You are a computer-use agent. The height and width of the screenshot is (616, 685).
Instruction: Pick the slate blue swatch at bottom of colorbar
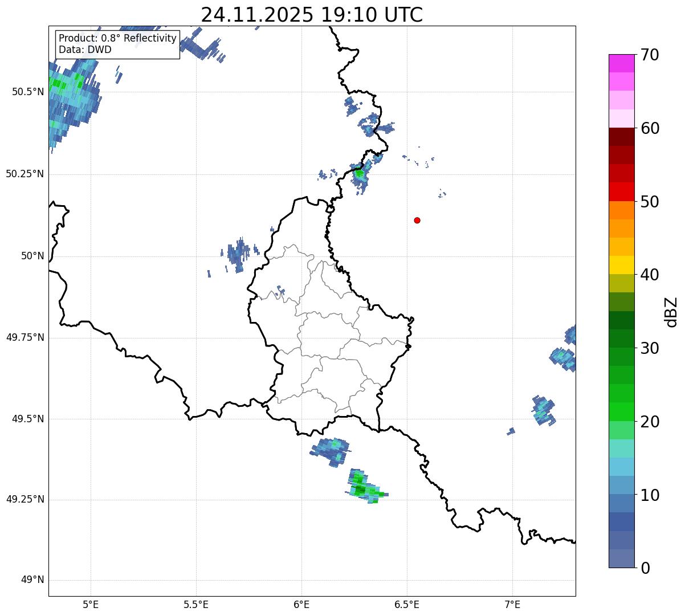coord(621,558)
